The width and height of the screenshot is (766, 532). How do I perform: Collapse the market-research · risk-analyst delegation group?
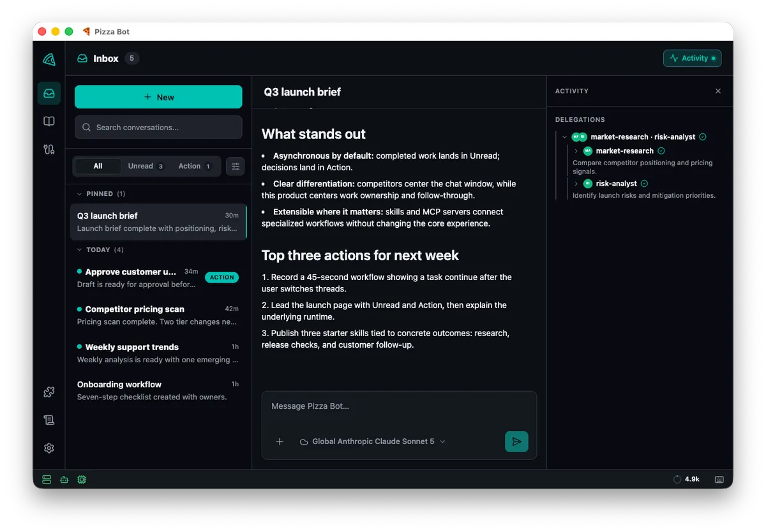tap(564, 137)
